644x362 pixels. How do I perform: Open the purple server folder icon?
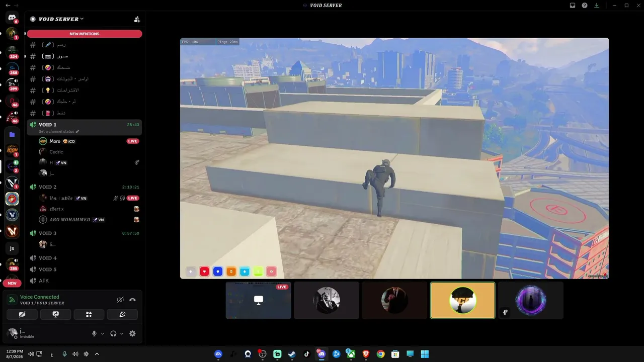12,134
